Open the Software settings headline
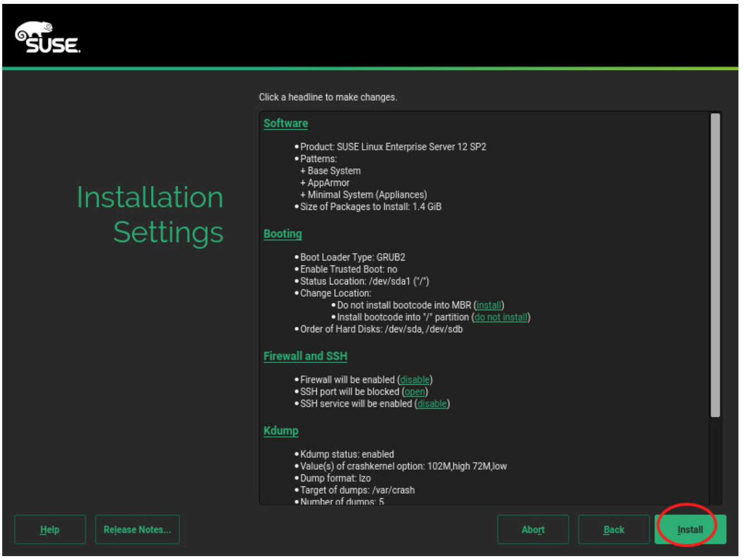The image size is (744, 560). point(286,124)
